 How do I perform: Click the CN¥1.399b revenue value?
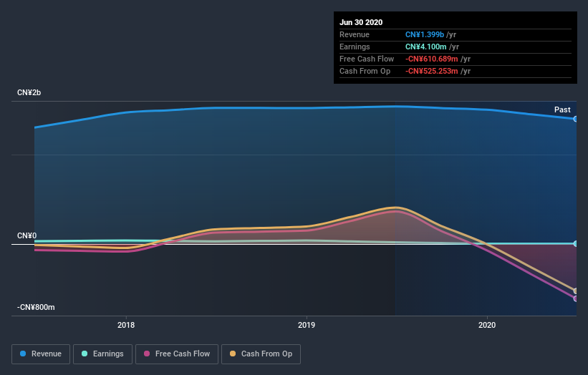pos(425,34)
